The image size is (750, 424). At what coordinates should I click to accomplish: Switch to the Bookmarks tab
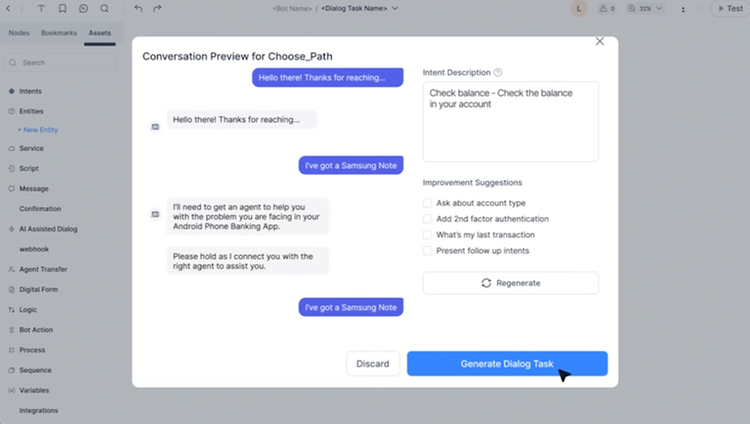(x=59, y=33)
